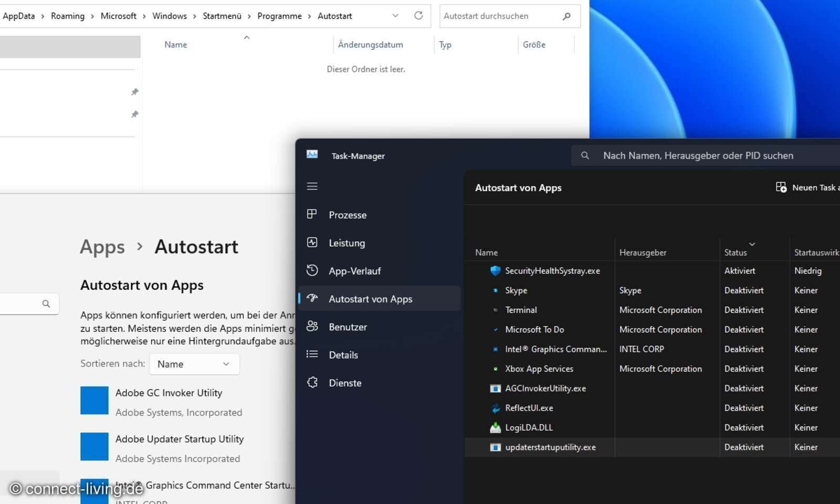Open the Sortieren nach Name dropdown
Image resolution: width=840 pixels, height=504 pixels.
(194, 364)
